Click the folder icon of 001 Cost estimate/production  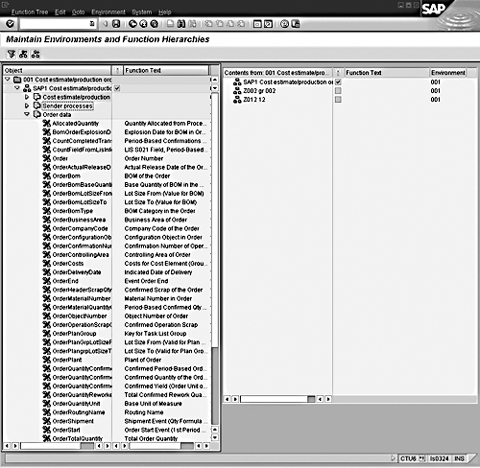coord(17,80)
